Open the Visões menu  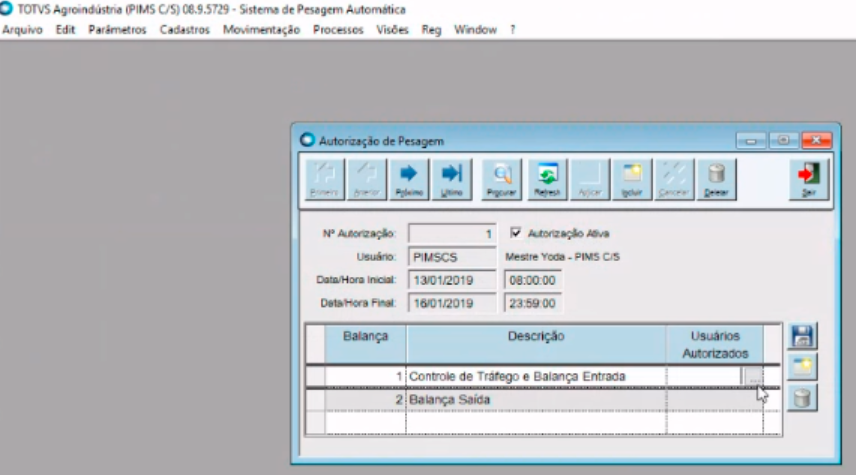click(393, 30)
